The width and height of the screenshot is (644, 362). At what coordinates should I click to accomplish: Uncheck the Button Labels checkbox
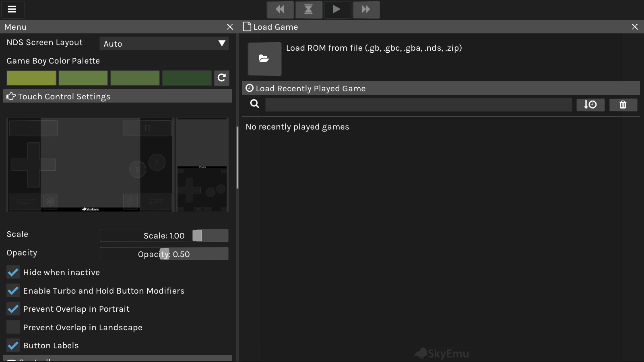coord(13,346)
